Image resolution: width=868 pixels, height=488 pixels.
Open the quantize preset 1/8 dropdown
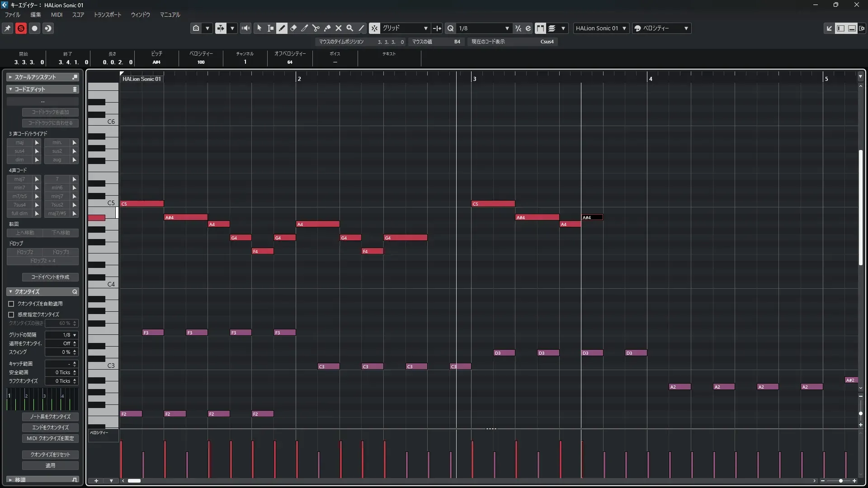click(x=484, y=28)
